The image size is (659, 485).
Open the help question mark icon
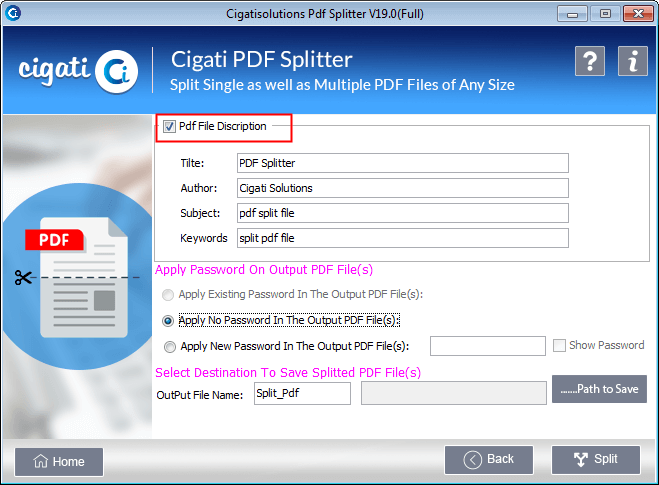coord(590,61)
